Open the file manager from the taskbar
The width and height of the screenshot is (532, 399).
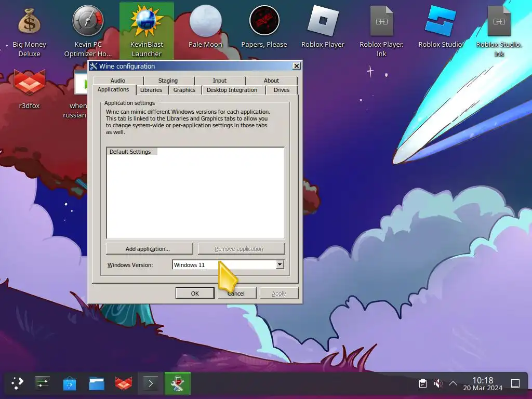(96, 383)
